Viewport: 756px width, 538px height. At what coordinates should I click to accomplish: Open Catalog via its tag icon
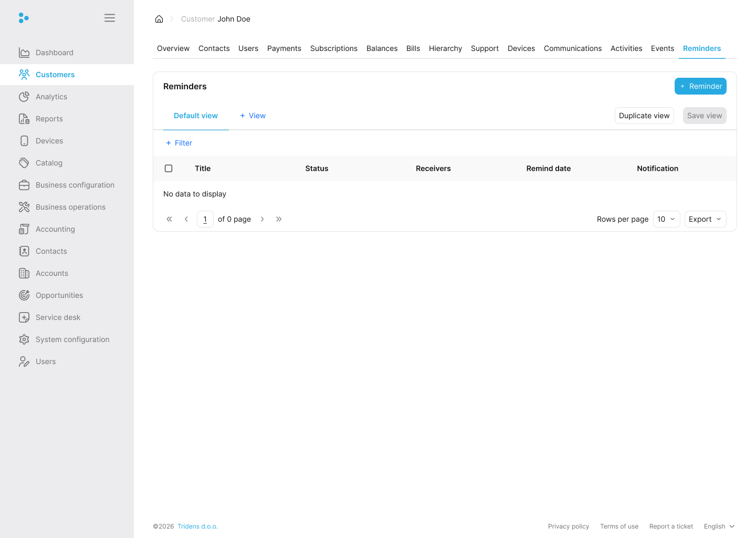point(24,163)
